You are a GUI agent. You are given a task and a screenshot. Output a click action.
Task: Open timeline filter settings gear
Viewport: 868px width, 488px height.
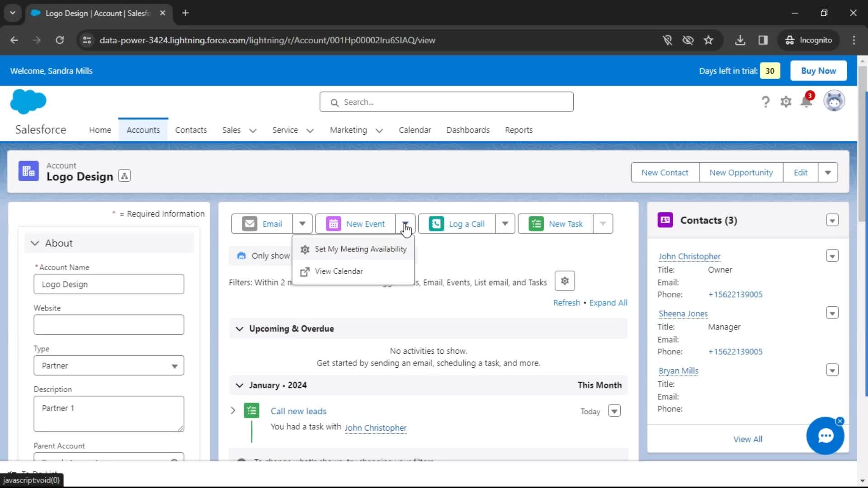[x=565, y=281]
